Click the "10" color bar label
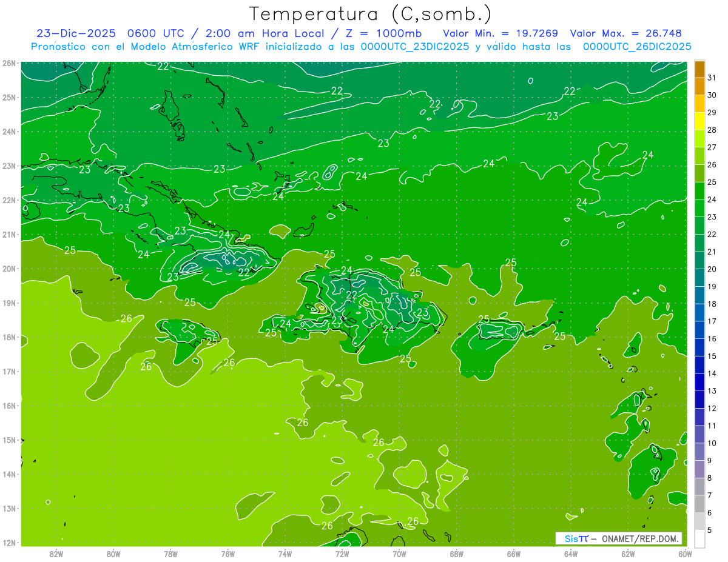 click(712, 443)
